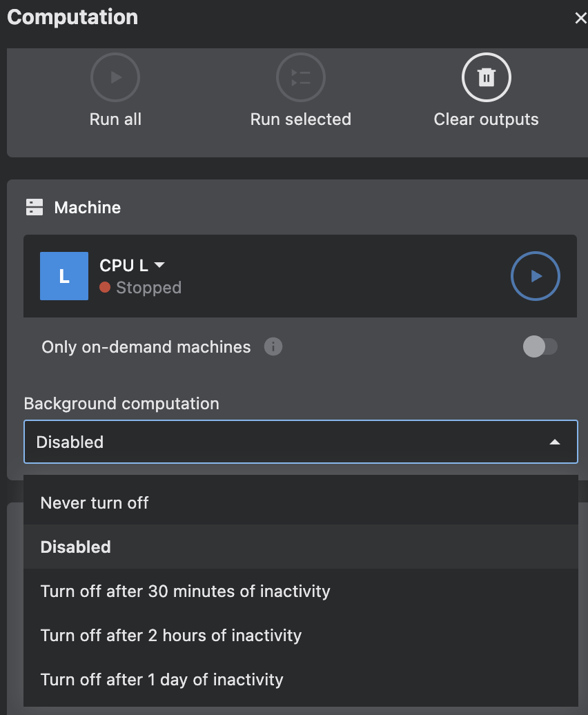Click the Machine section header icon
588x715 pixels.
34,207
